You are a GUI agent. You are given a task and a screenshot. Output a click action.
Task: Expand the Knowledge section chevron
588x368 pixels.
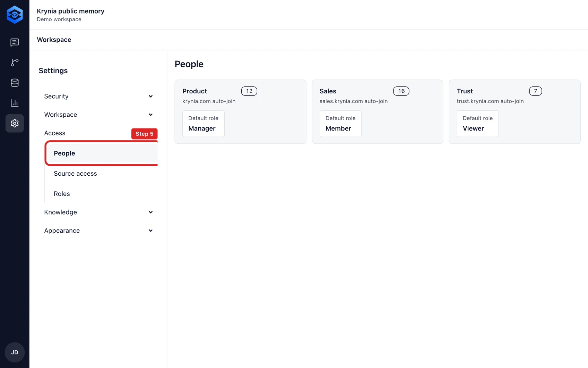coord(150,212)
